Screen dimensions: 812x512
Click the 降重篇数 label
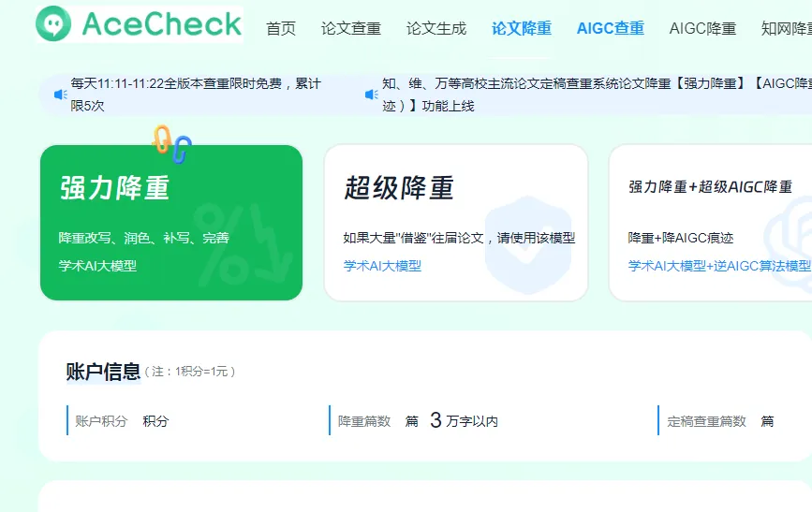[x=364, y=421]
